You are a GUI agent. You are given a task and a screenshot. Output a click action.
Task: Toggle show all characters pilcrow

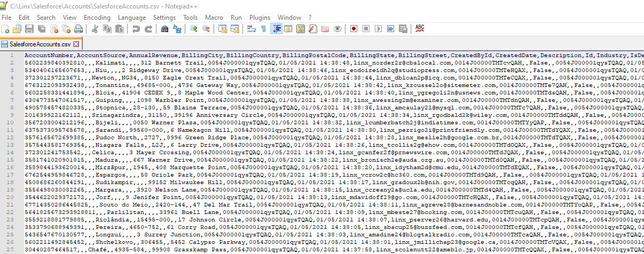click(x=263, y=29)
